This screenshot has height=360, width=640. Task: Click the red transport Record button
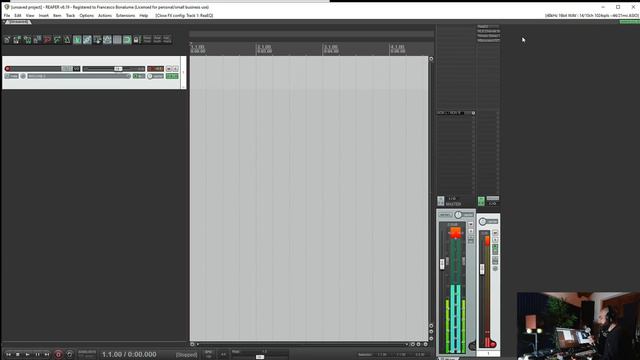tap(58, 354)
